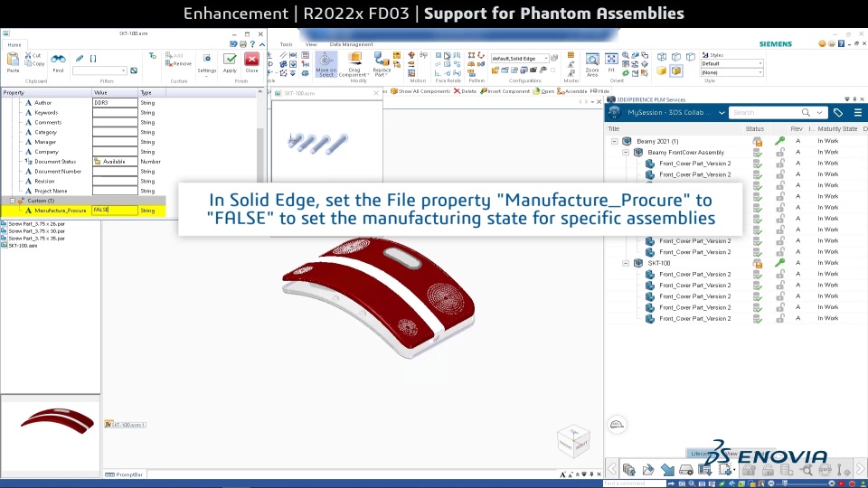Click the open folder icon in ENOVIA toolbar

point(648,470)
